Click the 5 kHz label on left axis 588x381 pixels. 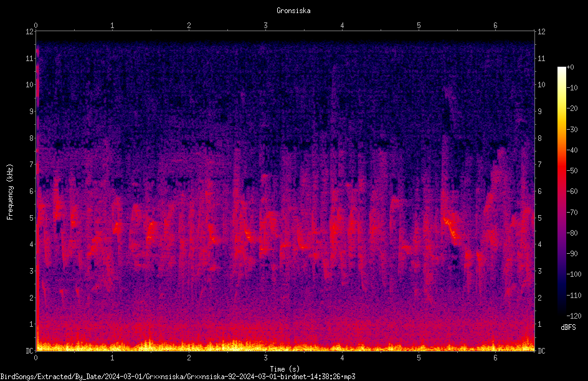pyautogui.click(x=32, y=218)
